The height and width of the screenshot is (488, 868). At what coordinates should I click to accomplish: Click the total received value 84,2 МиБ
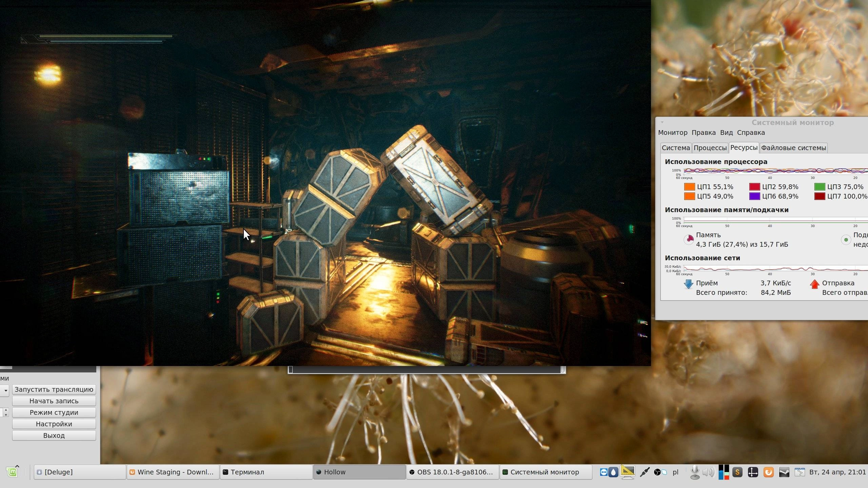click(x=775, y=292)
